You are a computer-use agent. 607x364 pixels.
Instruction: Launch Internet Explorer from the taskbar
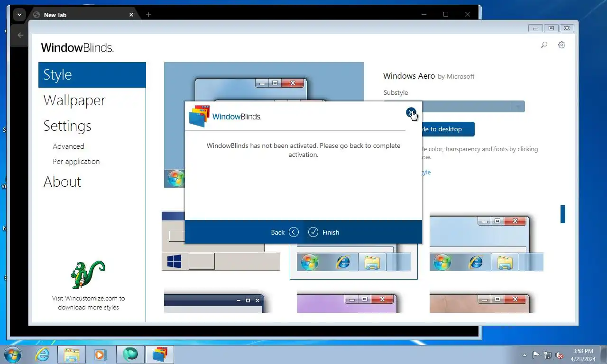[42, 355]
